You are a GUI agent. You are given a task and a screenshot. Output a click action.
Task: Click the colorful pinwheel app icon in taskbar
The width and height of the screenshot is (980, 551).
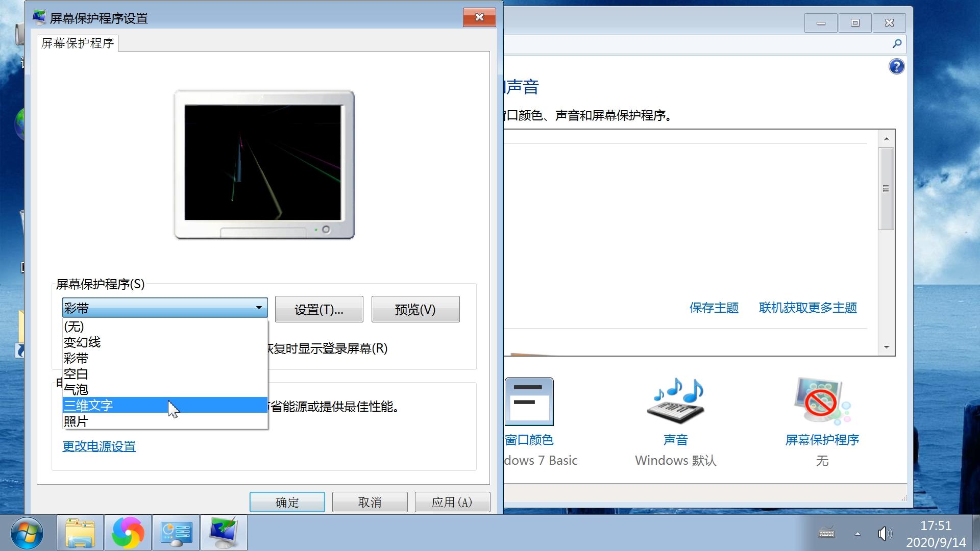128,533
